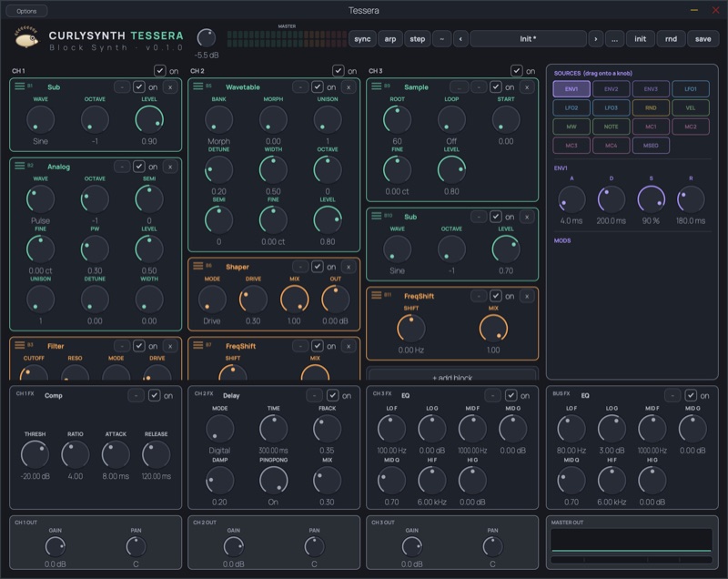Click the Wavetable BANK knob
This screenshot has height=579, width=728.
218,119
